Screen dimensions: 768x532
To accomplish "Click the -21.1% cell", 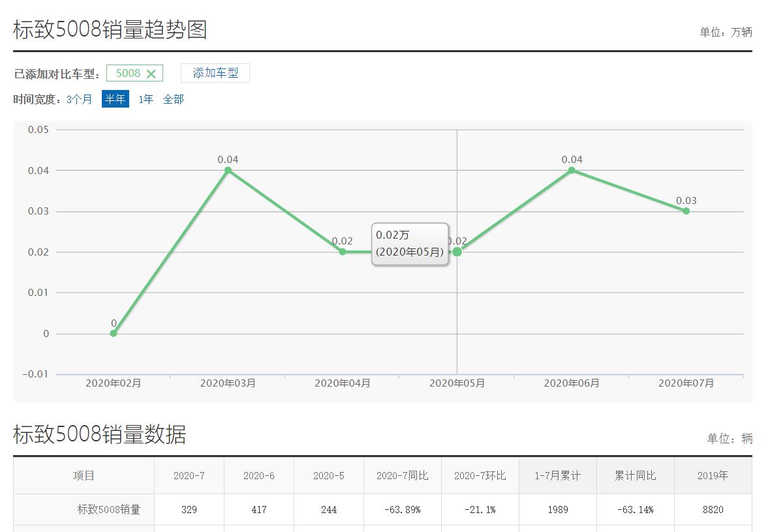I will [480, 509].
